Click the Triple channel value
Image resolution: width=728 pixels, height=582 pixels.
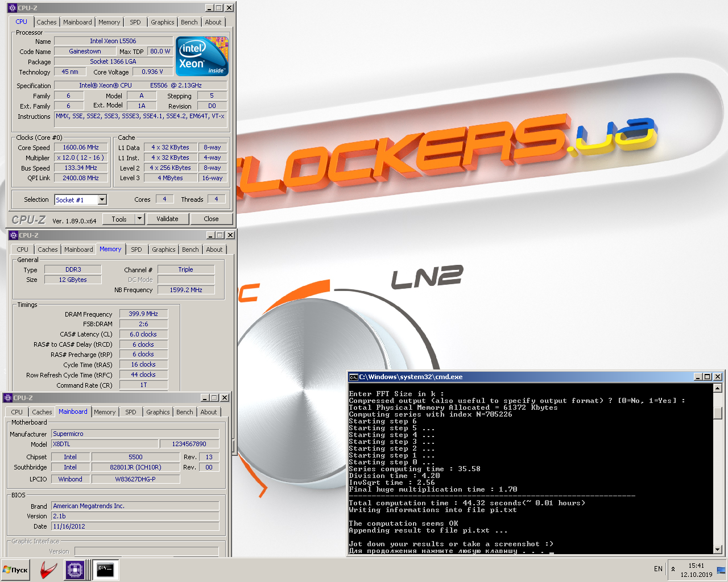tap(186, 269)
